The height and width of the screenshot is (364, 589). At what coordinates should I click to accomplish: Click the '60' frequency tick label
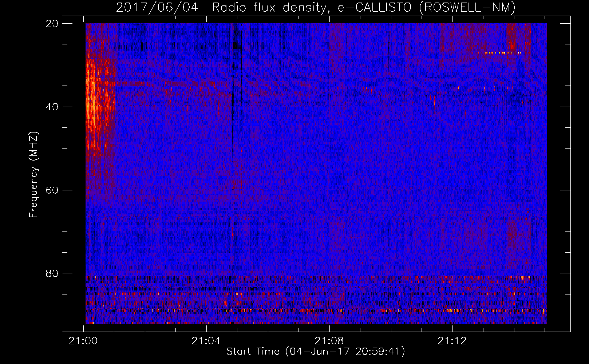52,190
